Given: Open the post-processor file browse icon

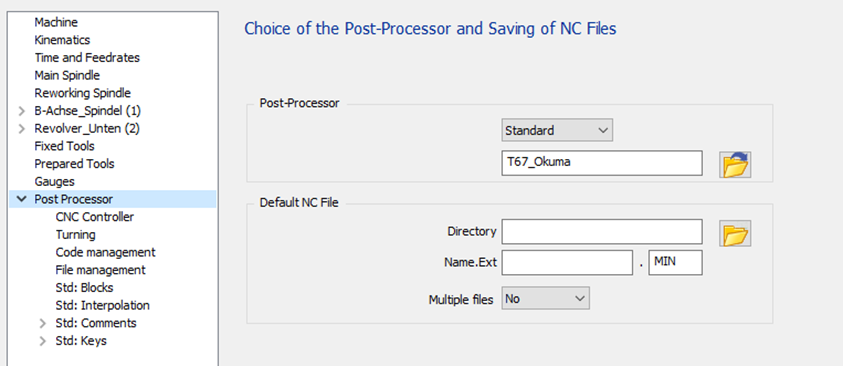Looking at the screenshot, I should coord(735,164).
